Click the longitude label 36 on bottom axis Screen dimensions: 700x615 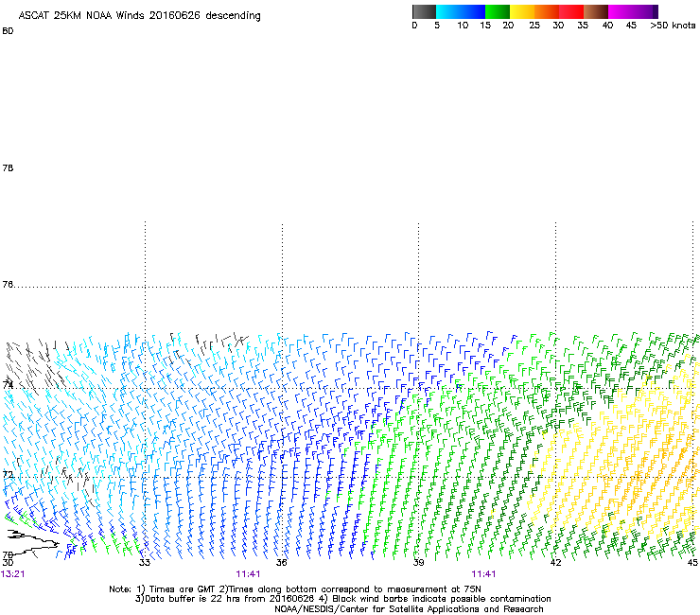click(281, 563)
